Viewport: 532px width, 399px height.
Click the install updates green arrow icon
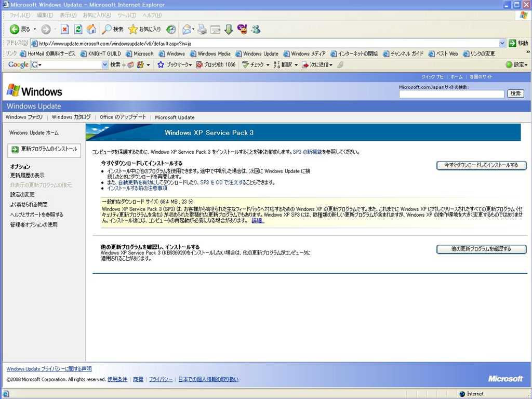pyautogui.click(x=15, y=149)
